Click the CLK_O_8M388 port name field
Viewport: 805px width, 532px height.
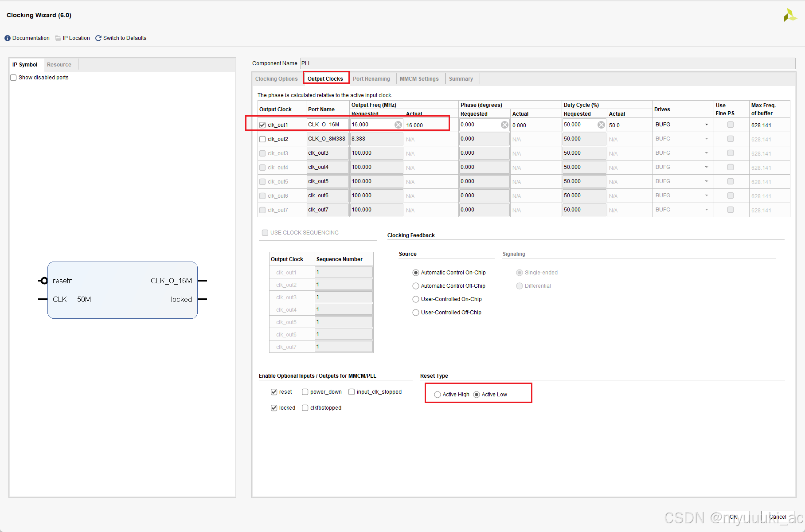pos(328,139)
